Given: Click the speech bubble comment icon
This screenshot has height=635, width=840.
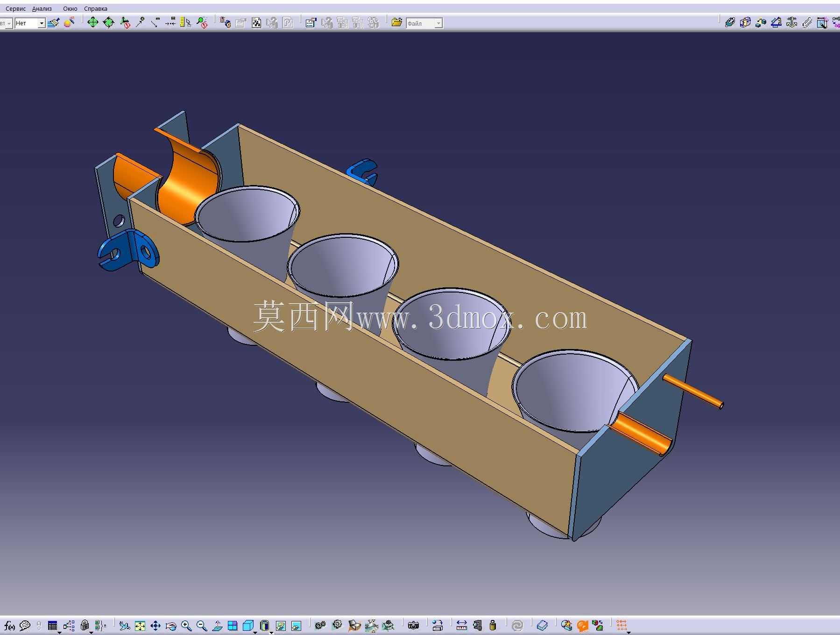Looking at the screenshot, I should pyautogui.click(x=25, y=625).
